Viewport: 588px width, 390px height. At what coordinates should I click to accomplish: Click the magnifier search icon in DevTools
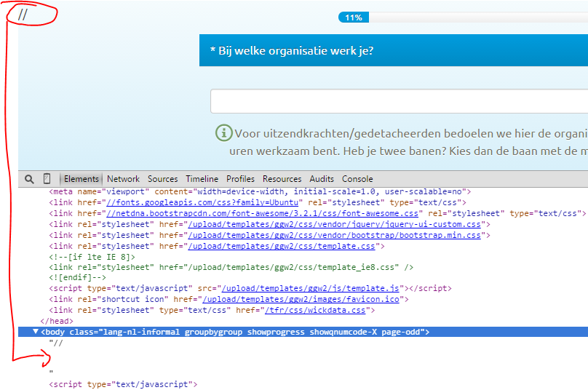coord(29,179)
